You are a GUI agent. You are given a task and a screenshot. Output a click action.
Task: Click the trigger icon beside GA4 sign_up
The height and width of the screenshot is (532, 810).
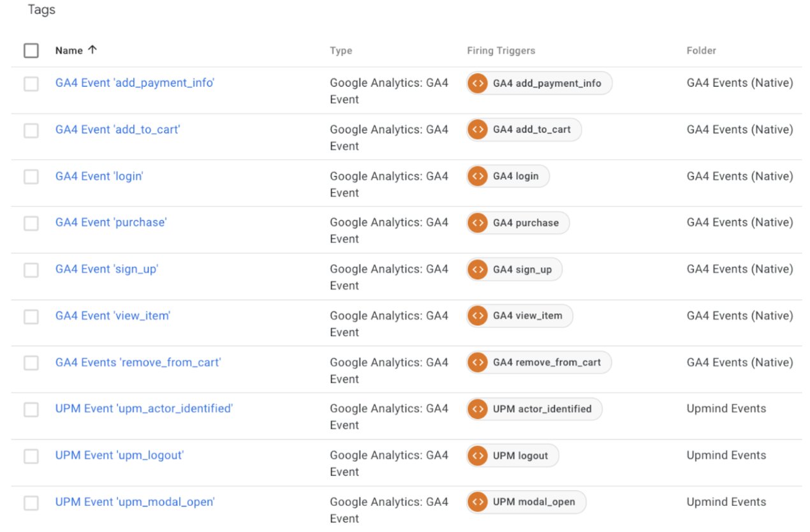click(x=478, y=269)
